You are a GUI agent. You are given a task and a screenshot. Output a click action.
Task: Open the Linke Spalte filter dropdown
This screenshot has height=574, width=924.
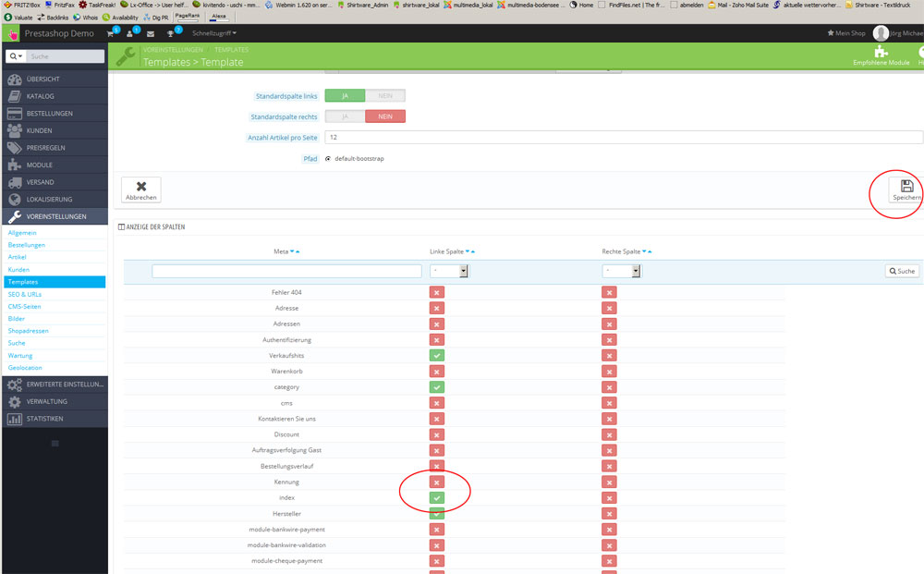[x=449, y=271]
